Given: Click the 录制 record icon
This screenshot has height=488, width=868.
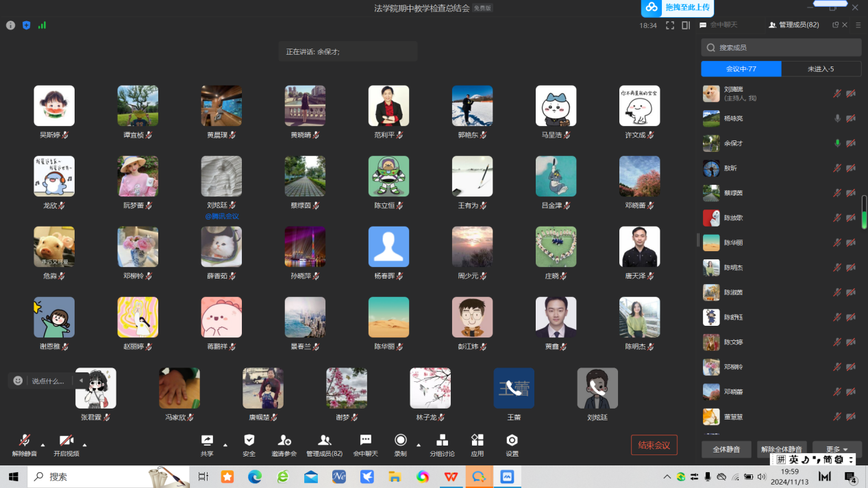Looking at the screenshot, I should point(401,441).
